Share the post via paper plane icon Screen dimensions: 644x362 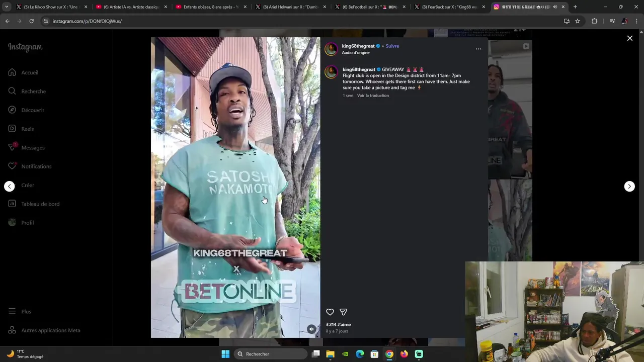(344, 312)
